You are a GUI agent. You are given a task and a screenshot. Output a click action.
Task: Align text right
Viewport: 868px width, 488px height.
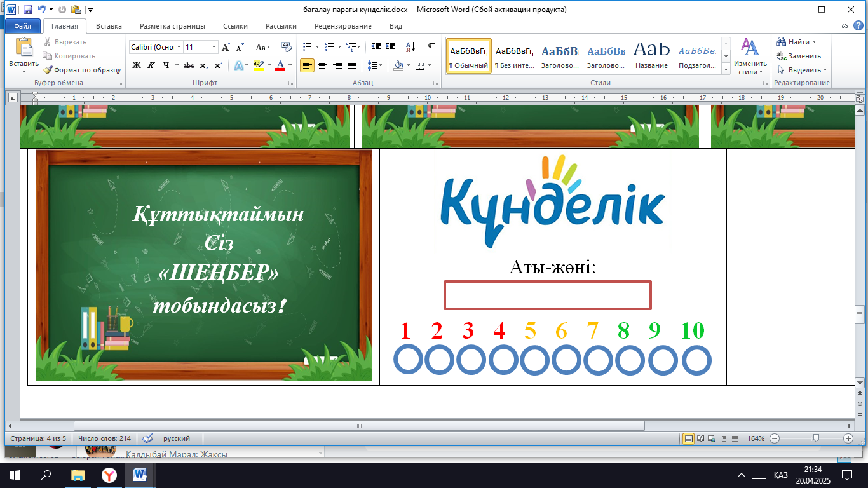pyautogui.click(x=337, y=65)
